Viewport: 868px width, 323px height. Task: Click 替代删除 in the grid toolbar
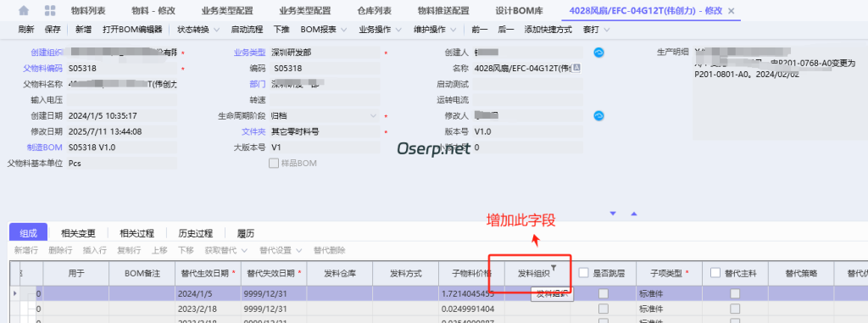point(330,250)
